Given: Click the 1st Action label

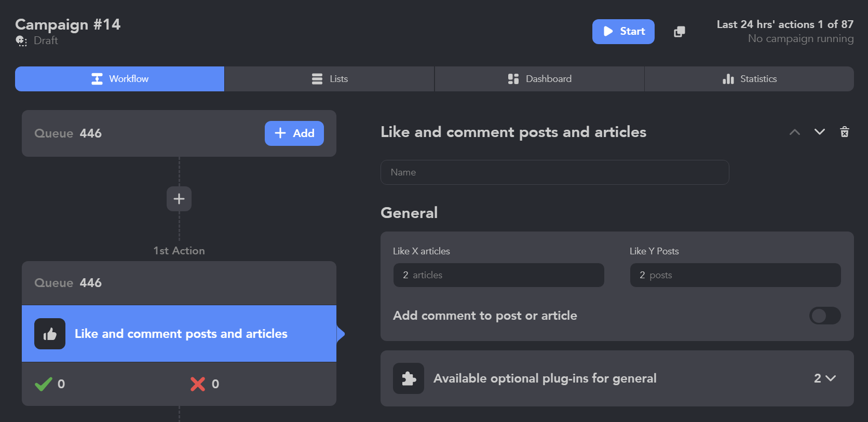Looking at the screenshot, I should click(179, 251).
